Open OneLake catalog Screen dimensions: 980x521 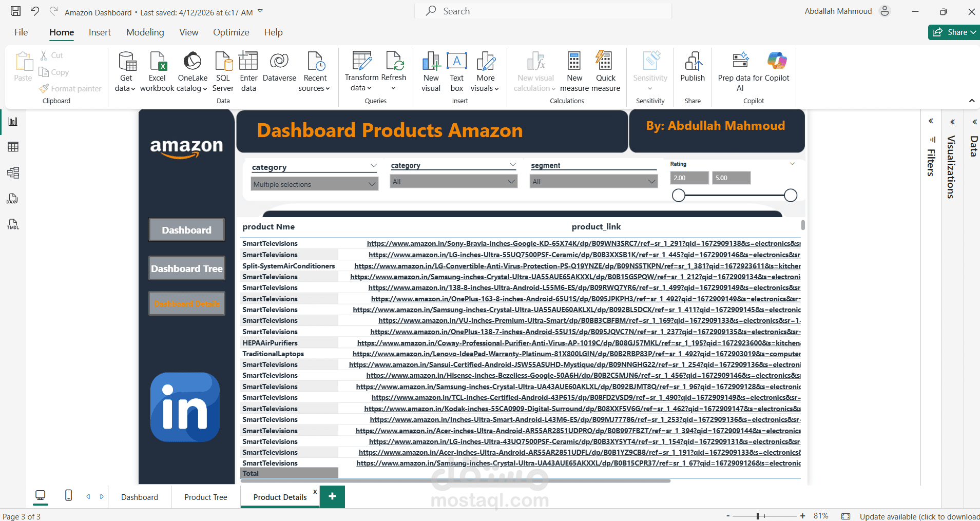193,72
